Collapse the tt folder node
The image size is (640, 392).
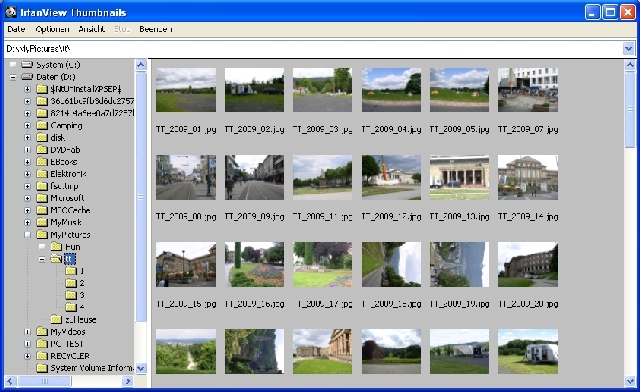[x=42, y=259]
